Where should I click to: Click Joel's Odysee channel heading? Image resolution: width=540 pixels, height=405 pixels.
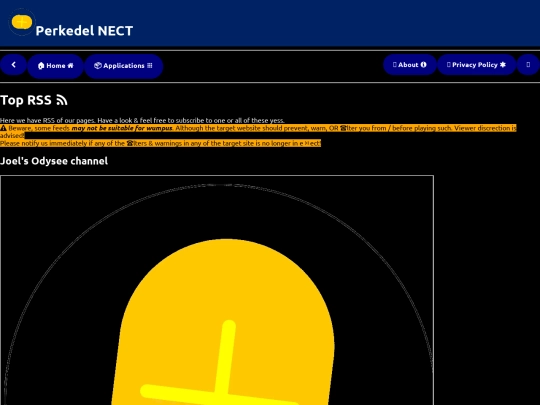coord(54,161)
